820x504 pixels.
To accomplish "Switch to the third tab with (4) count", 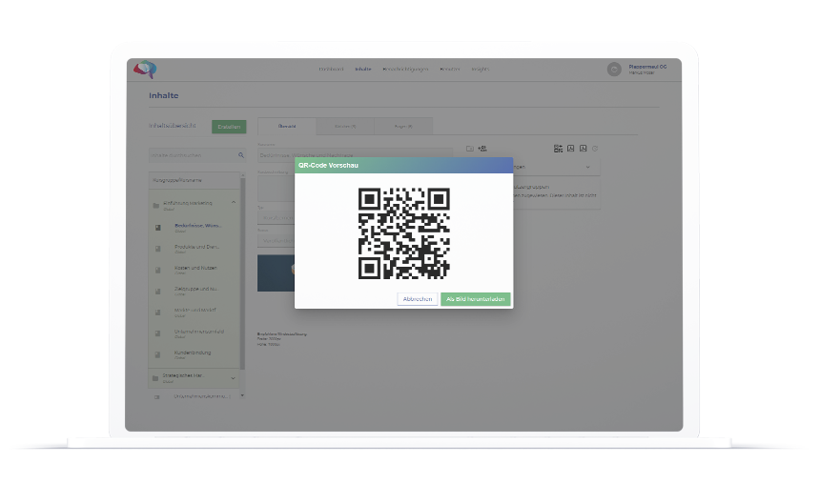I will (403, 127).
